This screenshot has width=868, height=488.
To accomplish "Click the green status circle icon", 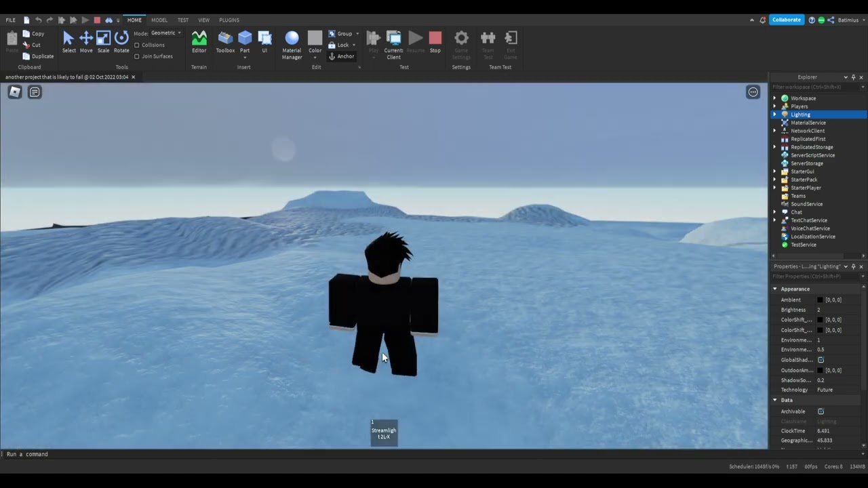I will 821,20.
